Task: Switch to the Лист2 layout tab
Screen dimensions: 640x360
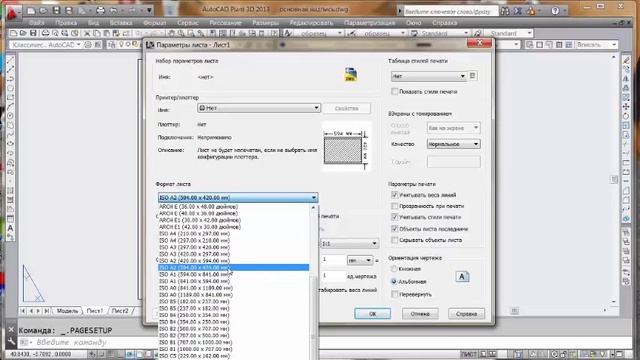Action: (120, 311)
